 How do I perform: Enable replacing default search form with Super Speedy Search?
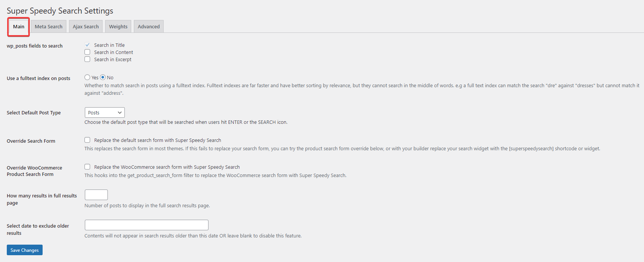[x=87, y=140]
